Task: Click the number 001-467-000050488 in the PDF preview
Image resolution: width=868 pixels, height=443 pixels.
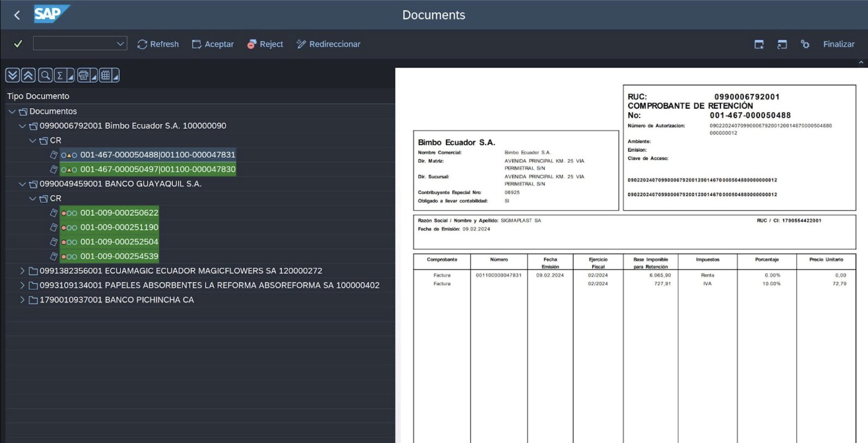Action: [750, 115]
